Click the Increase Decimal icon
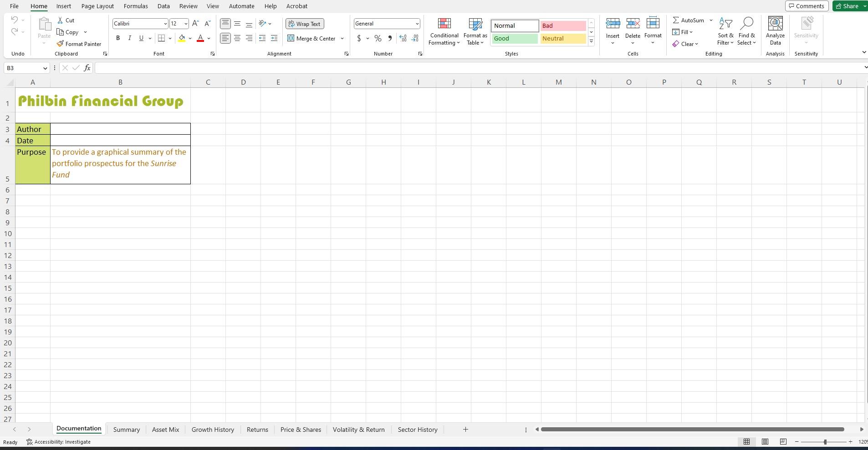Viewport: 868px width, 450px height. coord(403,39)
